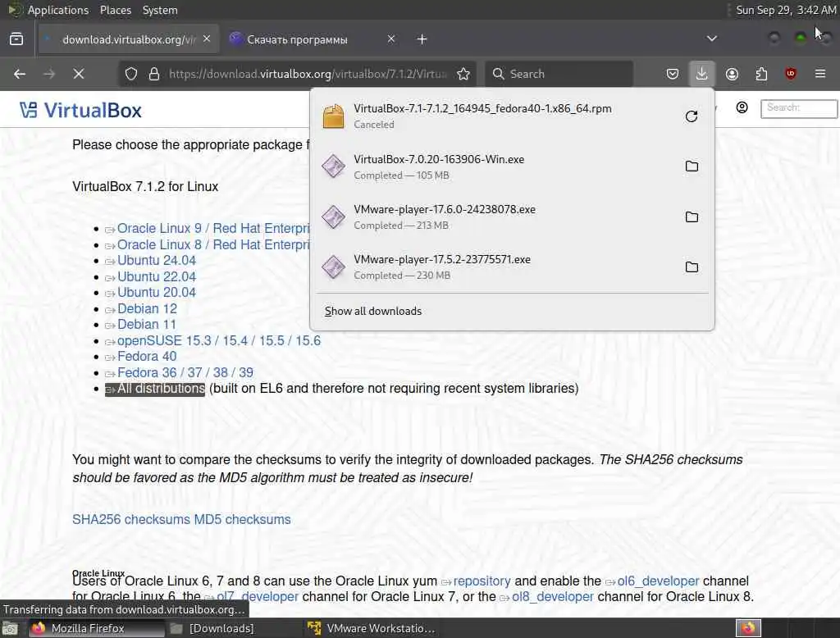
Task: Show site security padlock information
Action: tap(154, 74)
